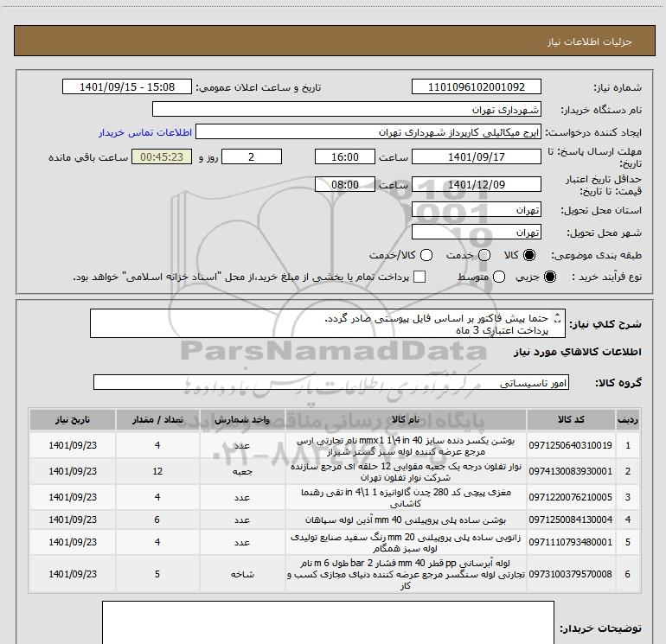
Task: Click the remaining days field showing 2
Action: pyautogui.click(x=252, y=156)
